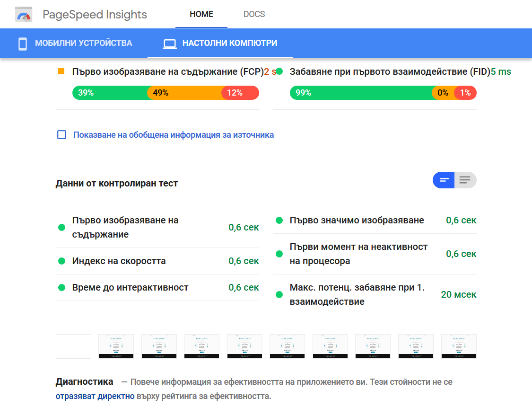Click green dot beside Време до интерактивност
The image size is (532, 407).
[62, 288]
